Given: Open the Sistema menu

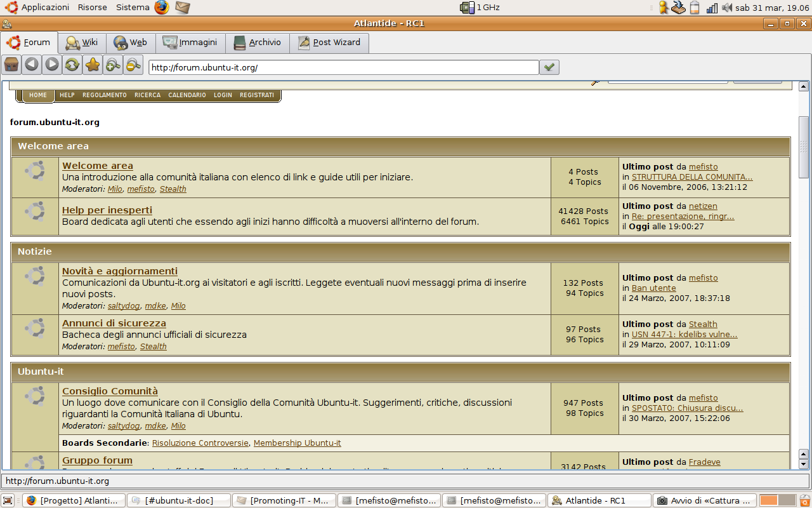Looking at the screenshot, I should pyautogui.click(x=133, y=7).
